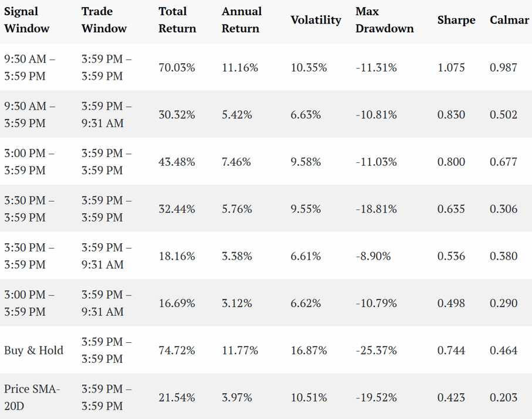Select the Buy & Hold row label
The height and width of the screenshot is (419, 532).
point(33,350)
